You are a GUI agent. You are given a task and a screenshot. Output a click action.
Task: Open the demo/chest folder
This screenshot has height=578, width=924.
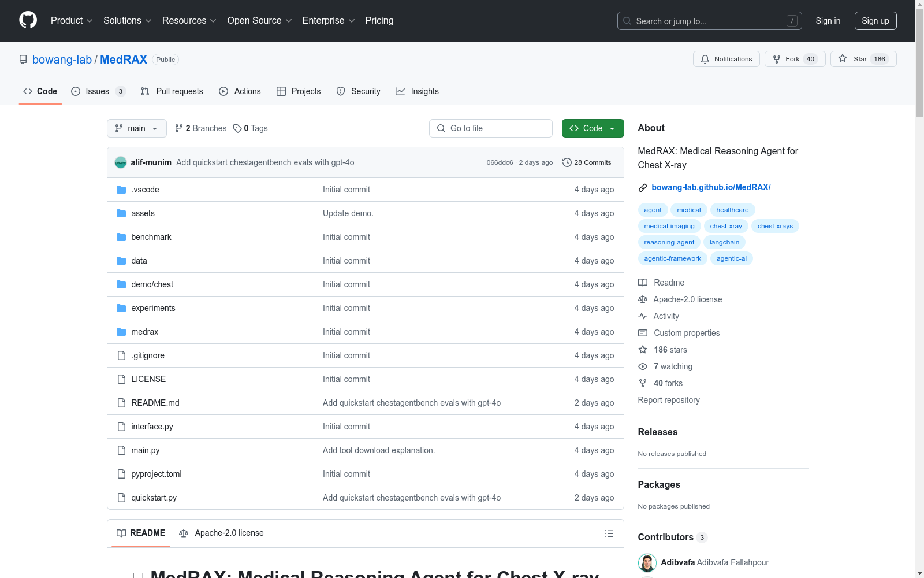tap(152, 284)
